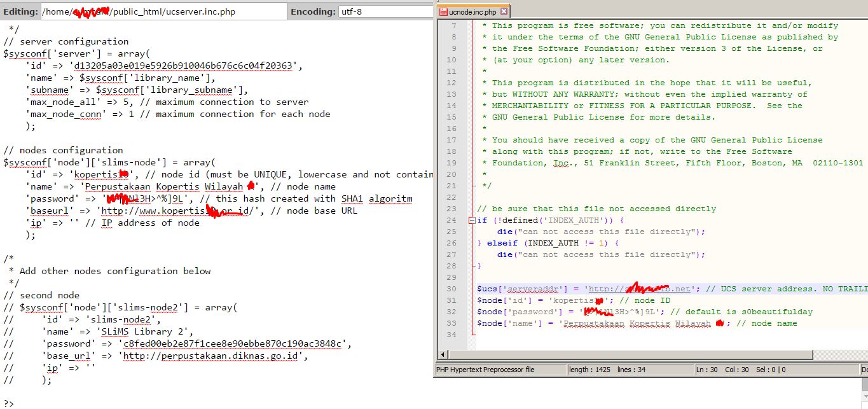Click line number 22 in Notepad++ margin
Image resolution: width=868 pixels, height=409 pixels.
pyautogui.click(x=451, y=197)
